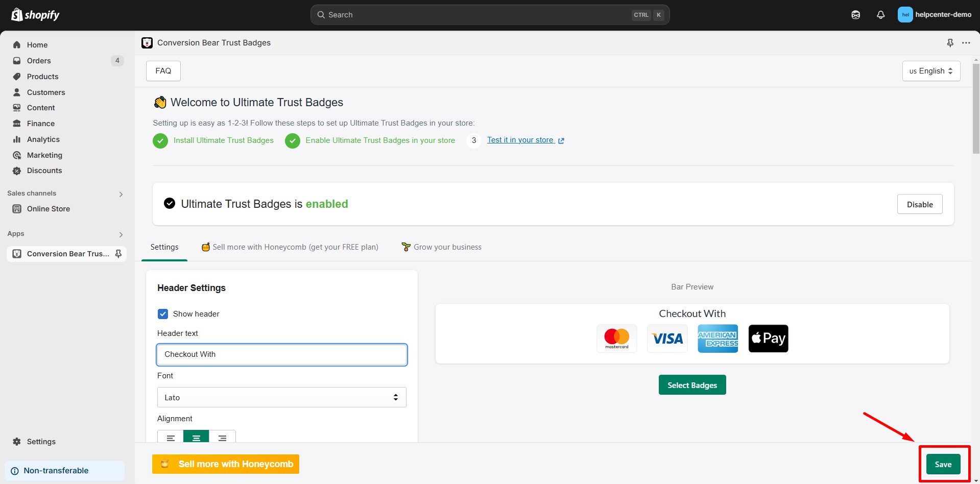Uncheck the Show header checkbox
This screenshot has width=980, height=484.
(x=162, y=313)
